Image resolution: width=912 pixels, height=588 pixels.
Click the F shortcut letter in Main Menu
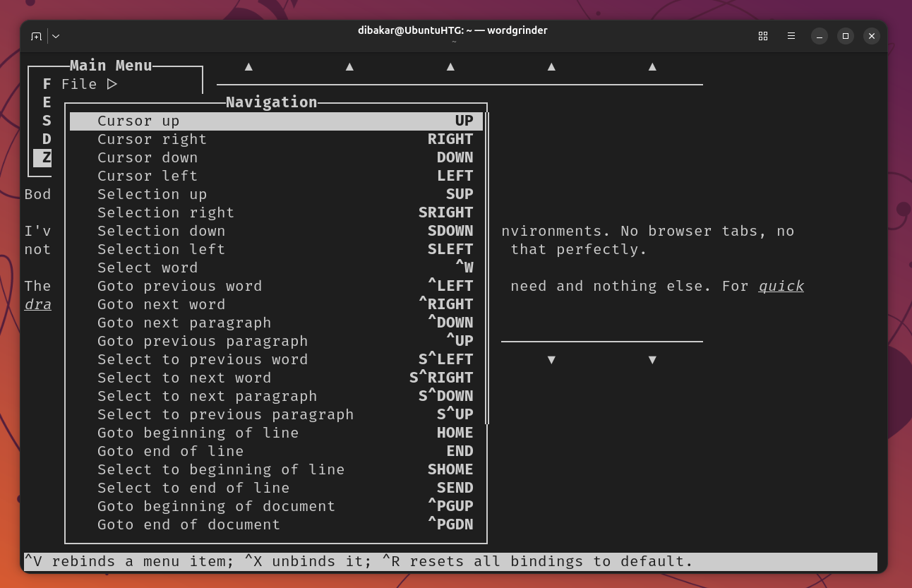click(x=47, y=84)
